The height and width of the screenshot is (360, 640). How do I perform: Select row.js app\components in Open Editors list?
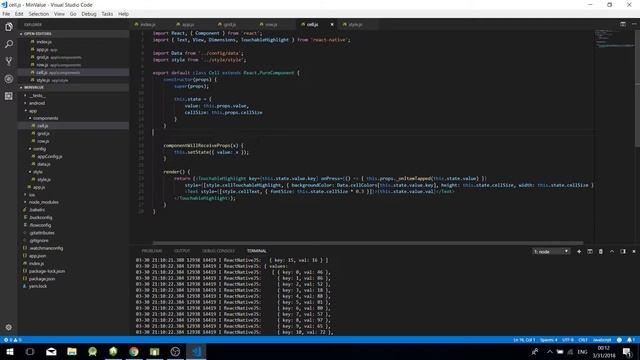point(58,64)
